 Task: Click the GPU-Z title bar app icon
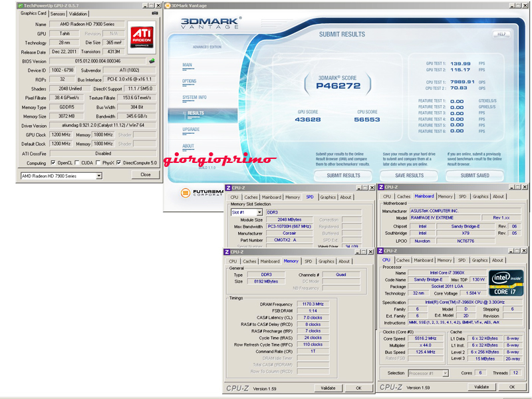tap(21, 5)
